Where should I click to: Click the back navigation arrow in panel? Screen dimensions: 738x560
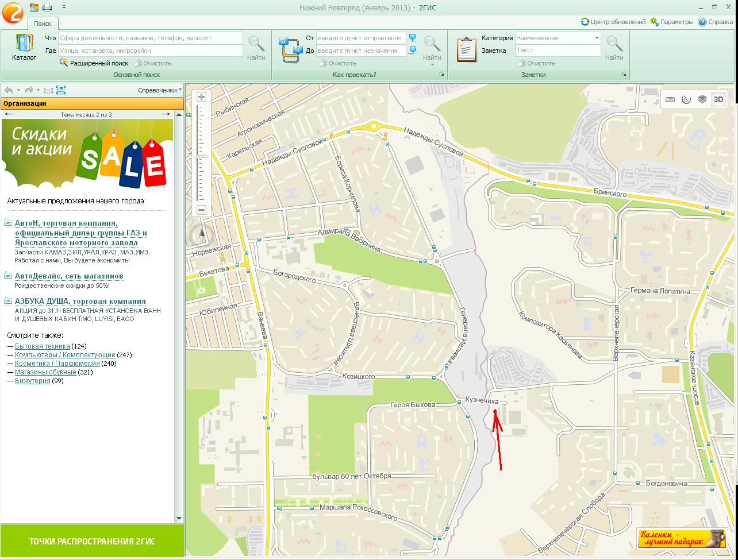[x=9, y=90]
